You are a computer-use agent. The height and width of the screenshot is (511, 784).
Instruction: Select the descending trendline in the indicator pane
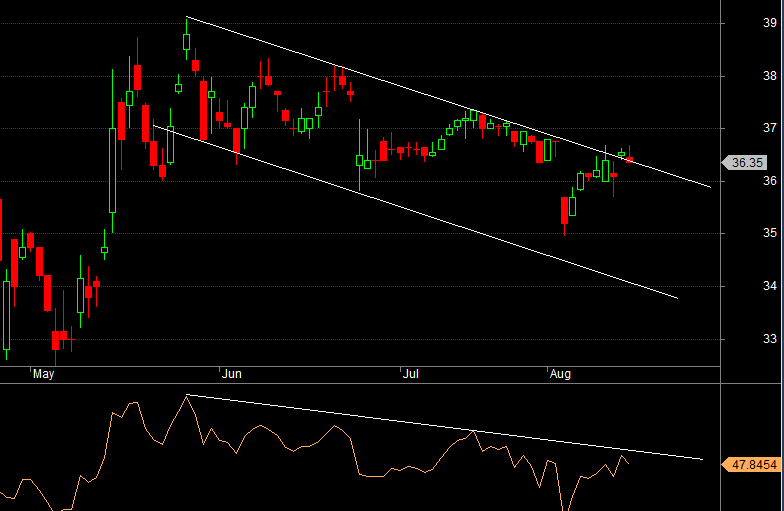pos(444,426)
